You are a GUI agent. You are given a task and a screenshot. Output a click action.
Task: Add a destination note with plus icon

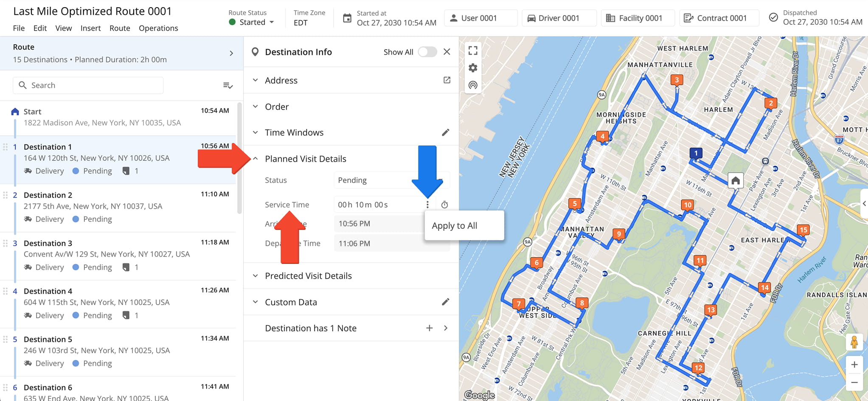pos(429,328)
